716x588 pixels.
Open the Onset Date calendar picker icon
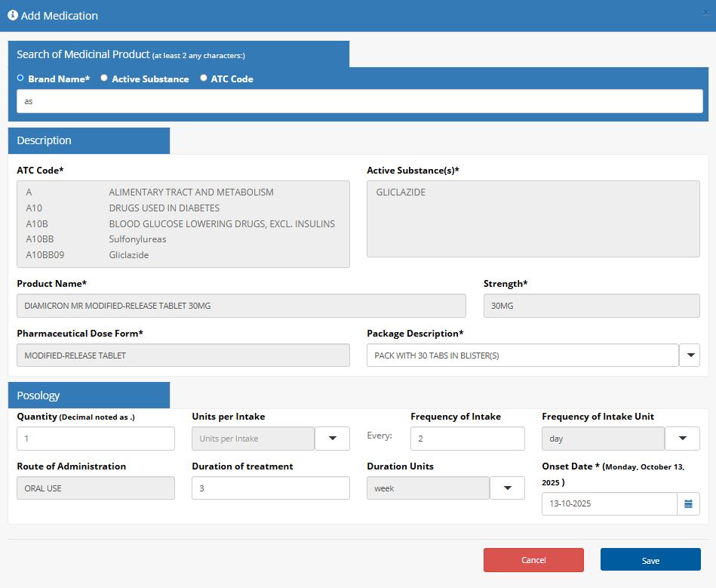(688, 504)
